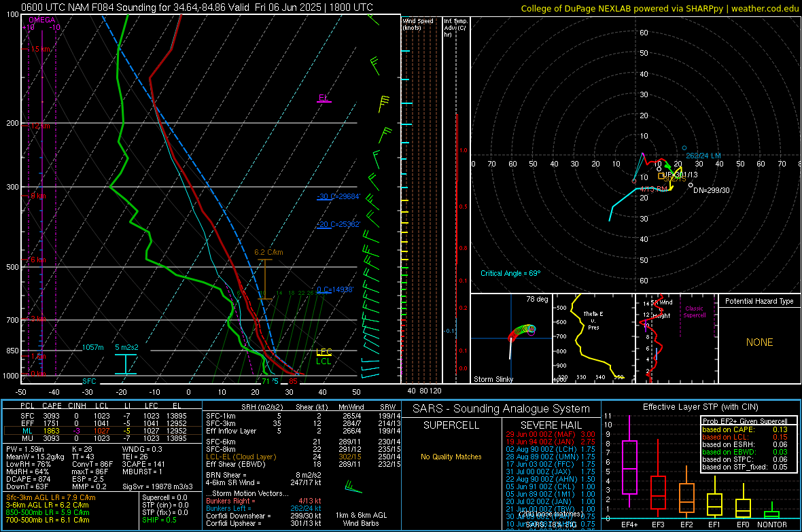Image resolution: width=802 pixels, height=532 pixels.
Task: Click the red EF3 box plot
Action: pyautogui.click(x=658, y=493)
